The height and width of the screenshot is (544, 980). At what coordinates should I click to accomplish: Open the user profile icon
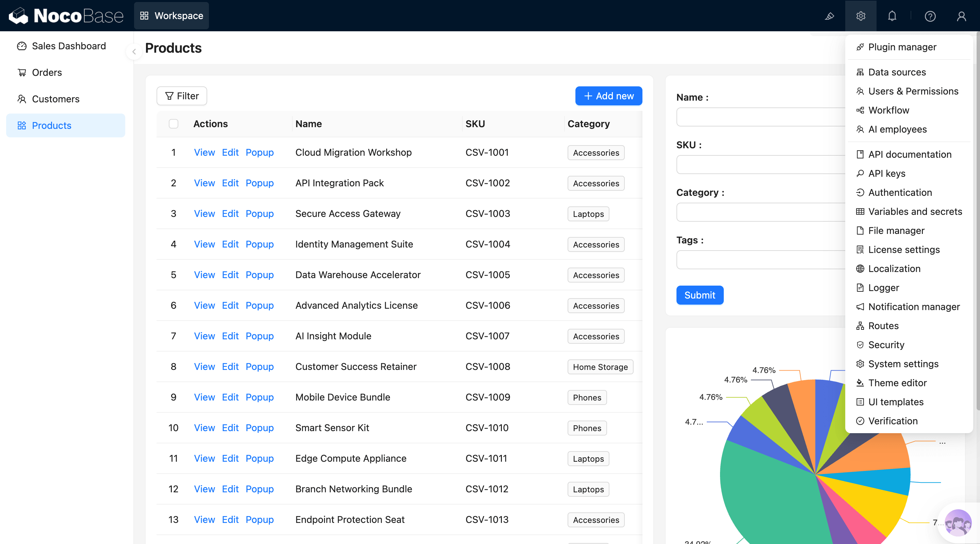click(x=961, y=16)
